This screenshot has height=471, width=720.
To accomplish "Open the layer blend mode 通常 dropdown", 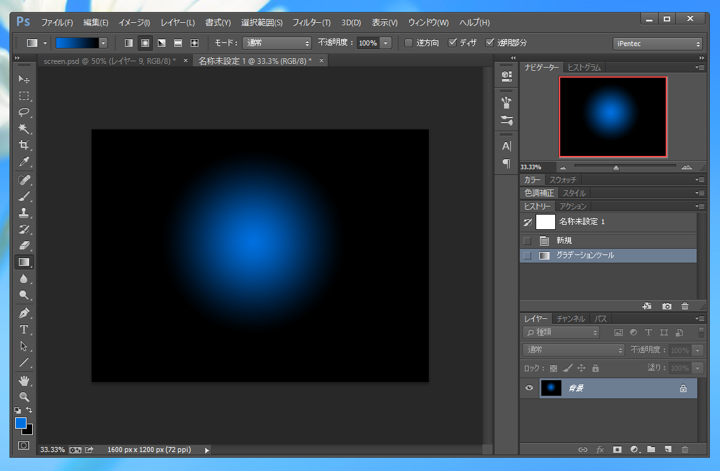I will point(574,350).
